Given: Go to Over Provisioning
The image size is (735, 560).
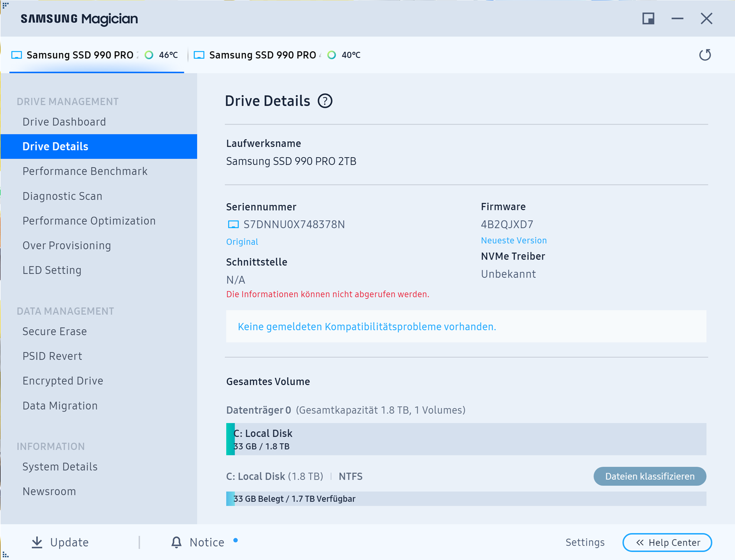Looking at the screenshot, I should [x=67, y=245].
